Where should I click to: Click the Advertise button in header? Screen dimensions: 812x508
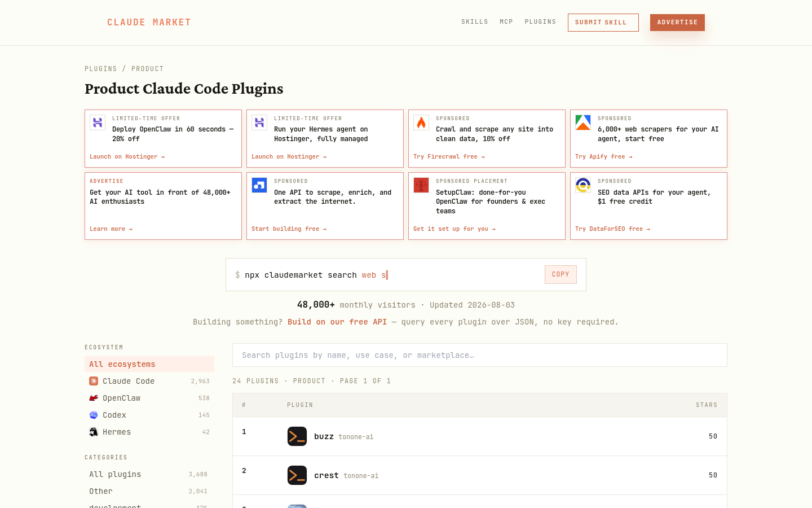click(x=677, y=23)
